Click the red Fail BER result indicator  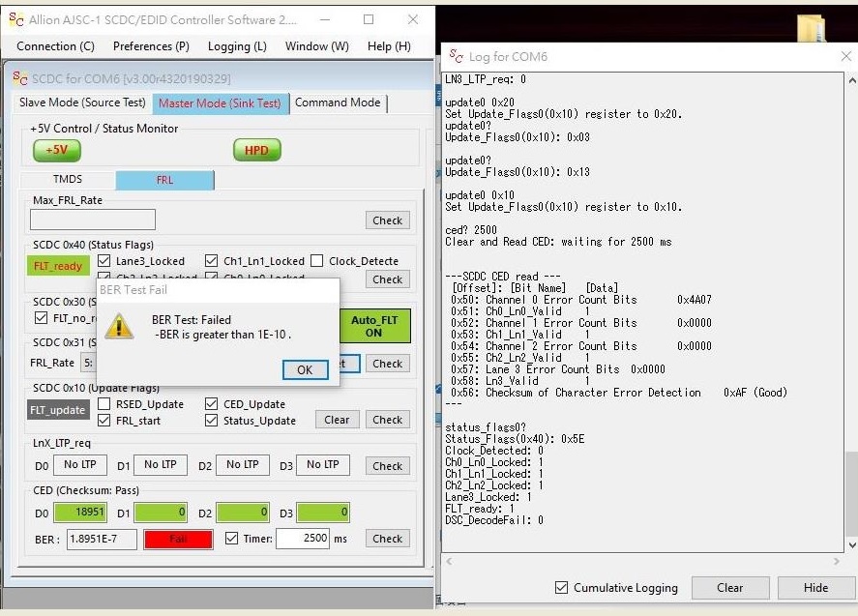point(178,539)
